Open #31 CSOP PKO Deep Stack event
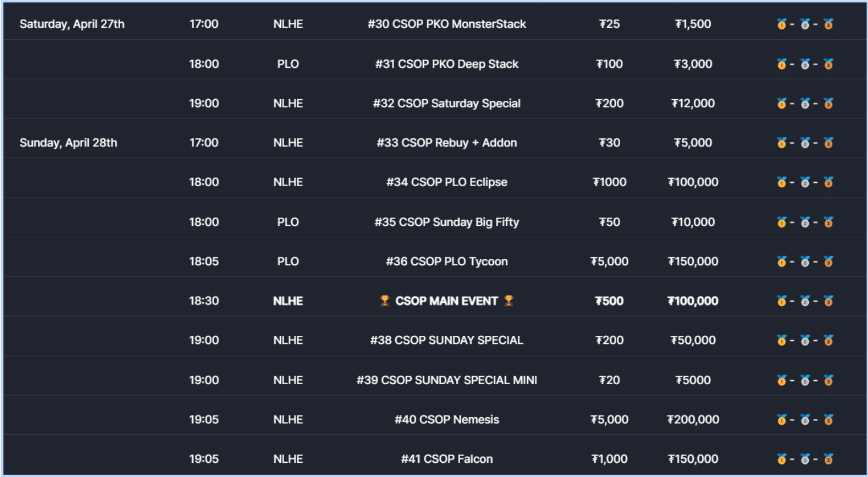This screenshot has width=868, height=477. click(x=447, y=64)
